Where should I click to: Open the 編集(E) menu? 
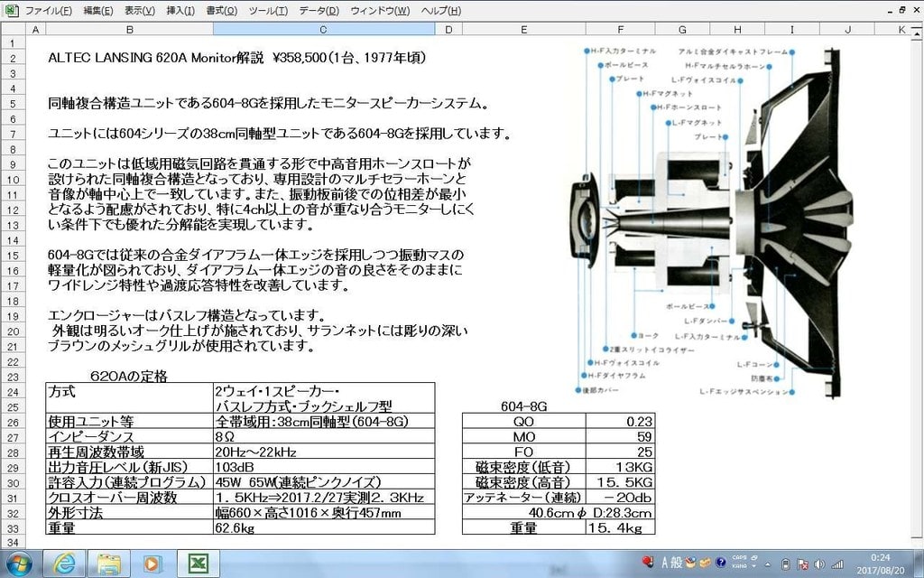97,11
